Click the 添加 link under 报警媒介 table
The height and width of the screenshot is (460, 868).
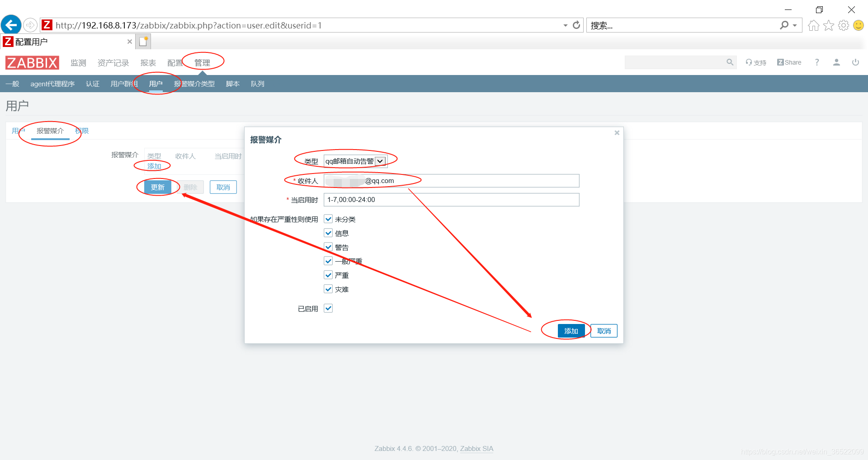(154, 166)
